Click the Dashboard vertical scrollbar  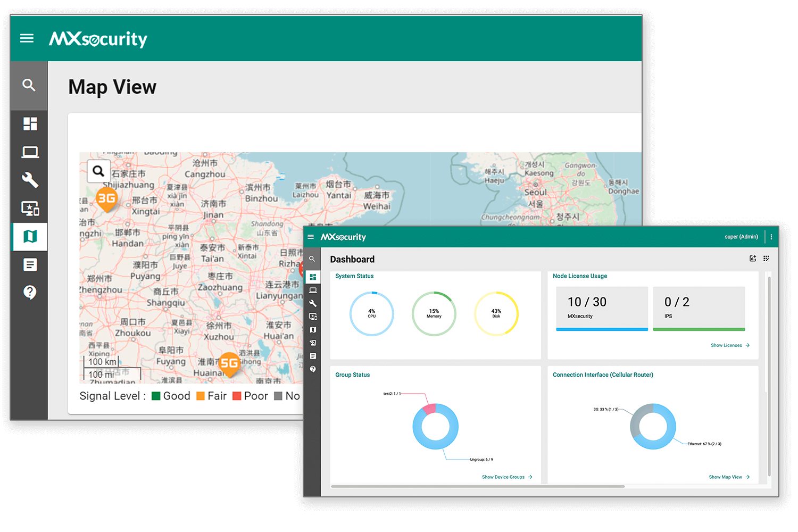[769, 372]
